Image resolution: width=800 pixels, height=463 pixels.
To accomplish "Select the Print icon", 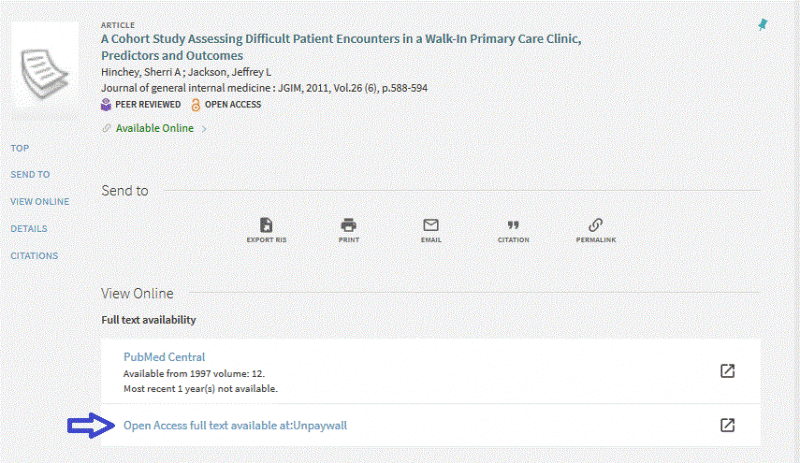I will pyautogui.click(x=348, y=225).
